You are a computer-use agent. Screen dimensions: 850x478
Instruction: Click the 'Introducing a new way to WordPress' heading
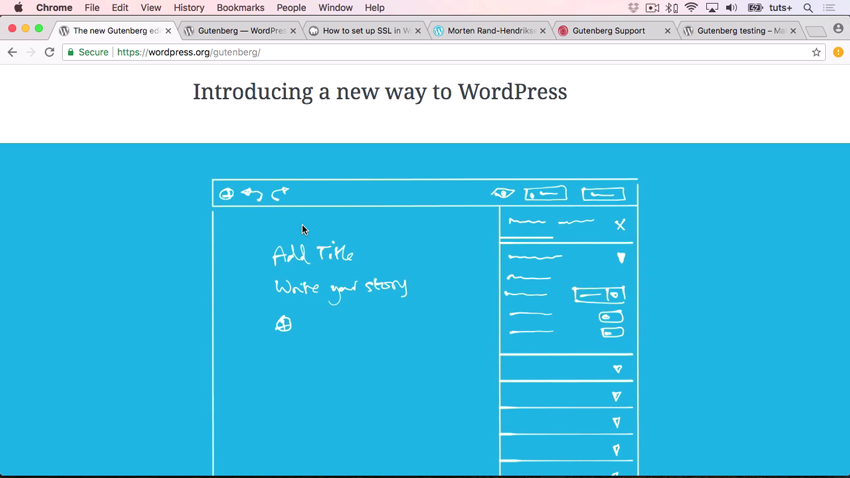380,92
